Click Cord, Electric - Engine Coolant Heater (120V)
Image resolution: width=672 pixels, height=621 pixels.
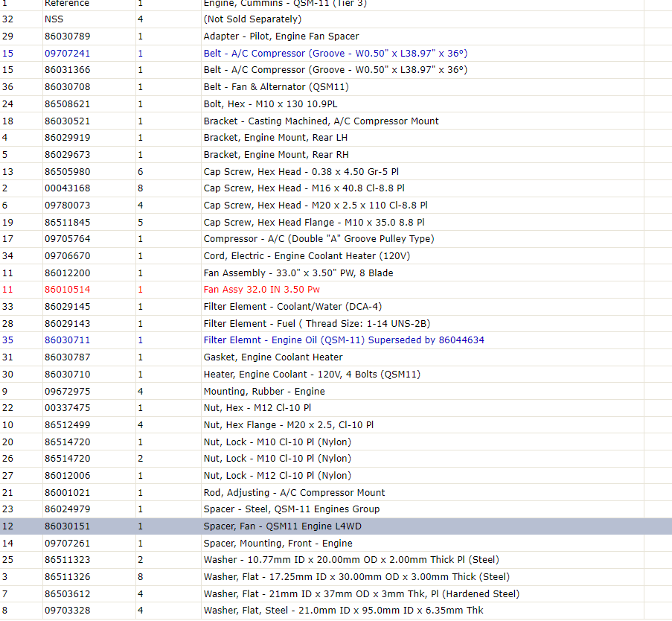(x=307, y=256)
